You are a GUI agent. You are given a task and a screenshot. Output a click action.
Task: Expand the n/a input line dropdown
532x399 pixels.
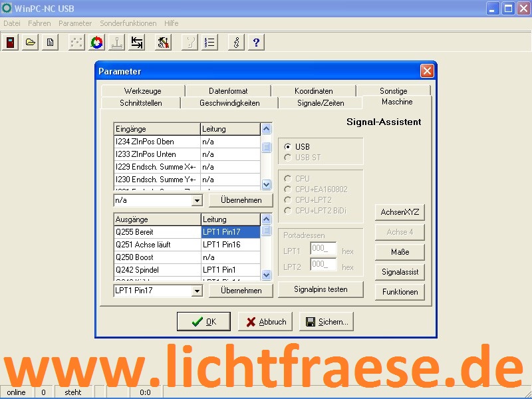197,201
